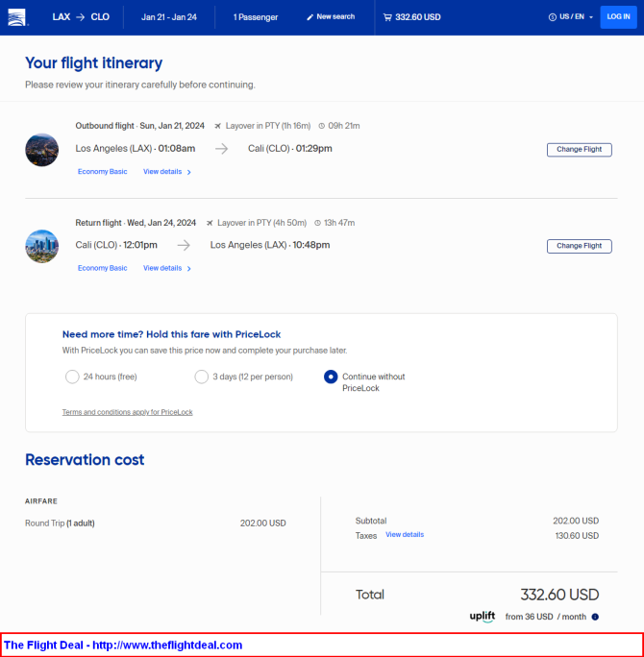Open the shopping cart icon in header
This screenshot has height=657, width=644.
[387, 17]
